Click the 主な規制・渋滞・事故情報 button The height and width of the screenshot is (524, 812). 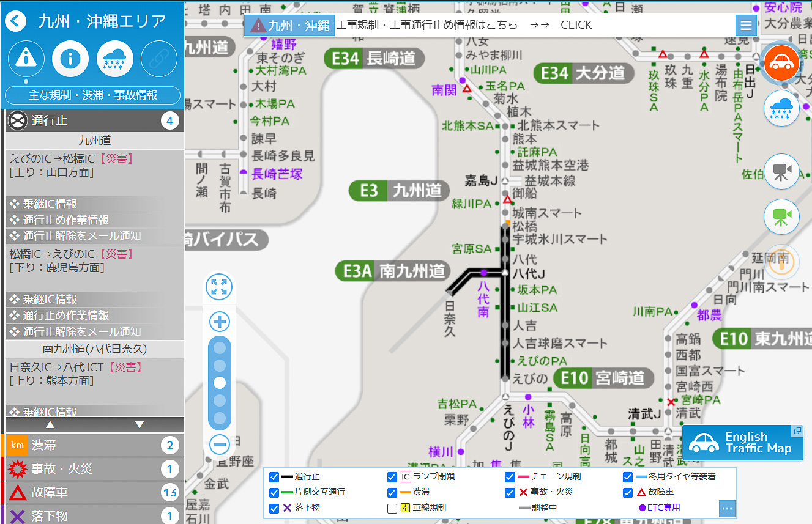pos(93,95)
